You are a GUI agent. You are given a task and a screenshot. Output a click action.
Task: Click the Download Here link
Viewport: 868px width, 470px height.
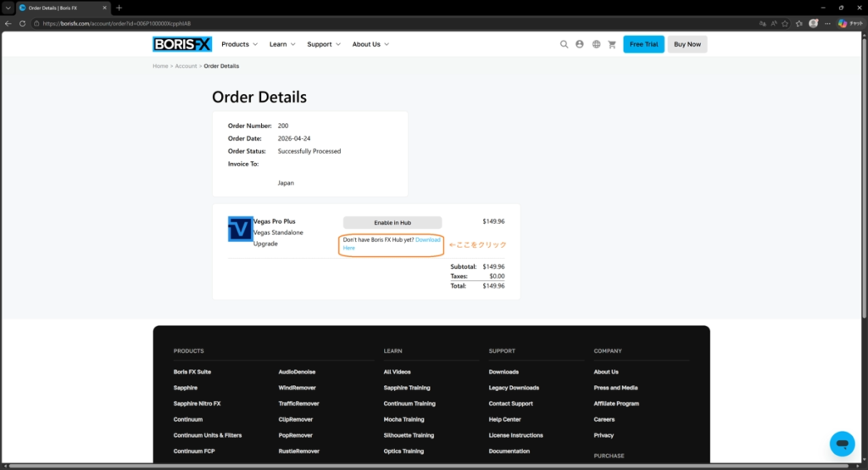click(x=427, y=240)
